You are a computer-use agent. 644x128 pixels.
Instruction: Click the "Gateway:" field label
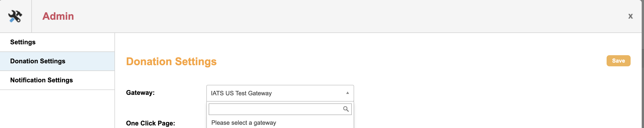tap(140, 93)
